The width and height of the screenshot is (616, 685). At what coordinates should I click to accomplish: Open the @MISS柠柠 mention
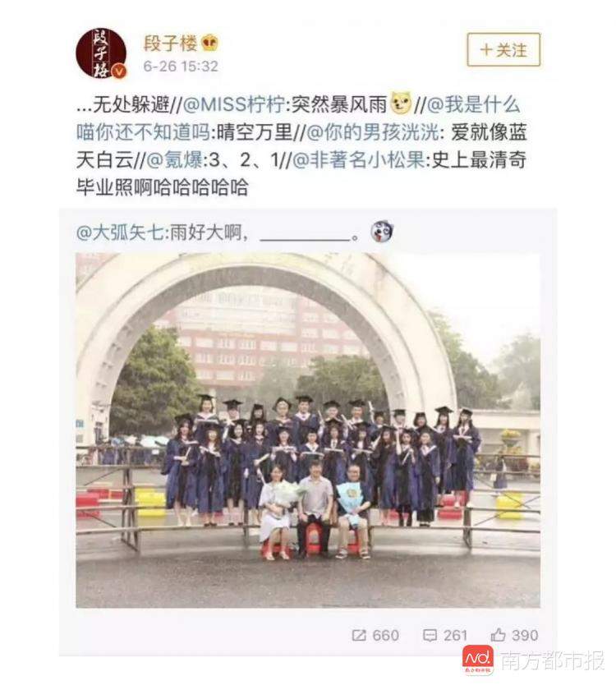(233, 104)
